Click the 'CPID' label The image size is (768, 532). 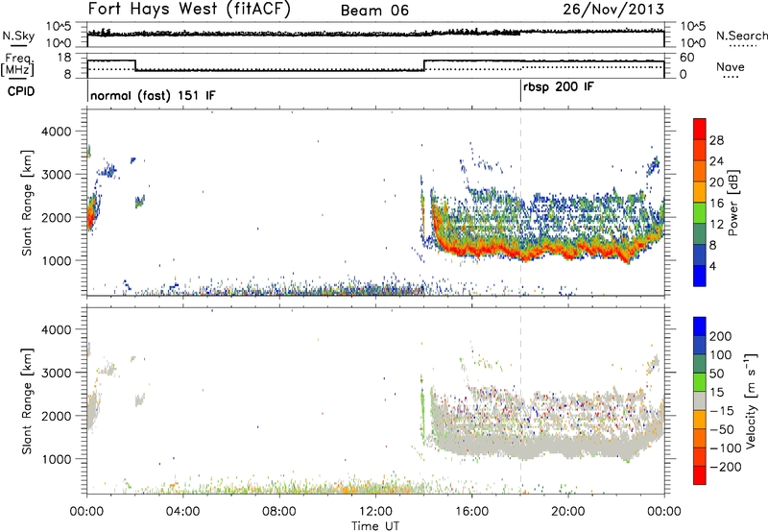tap(21, 91)
